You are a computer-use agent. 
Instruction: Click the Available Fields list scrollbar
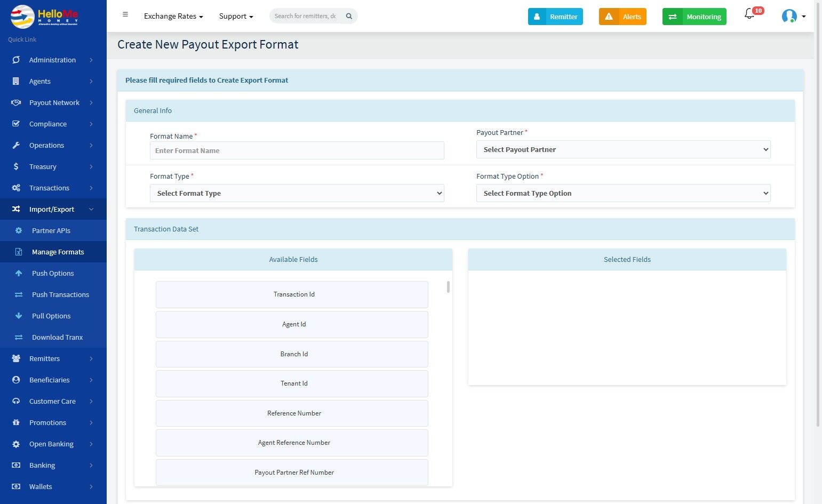pos(448,287)
